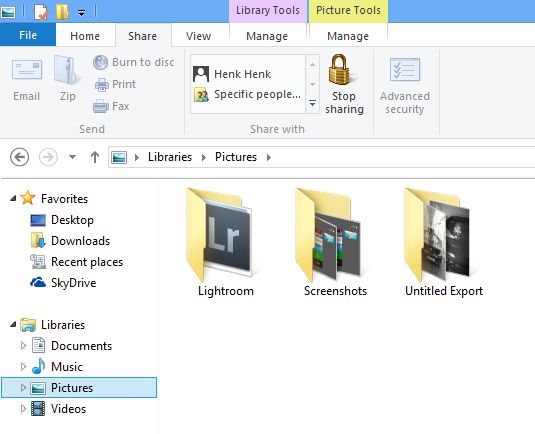Click the Zip compressed folder icon

(x=67, y=70)
